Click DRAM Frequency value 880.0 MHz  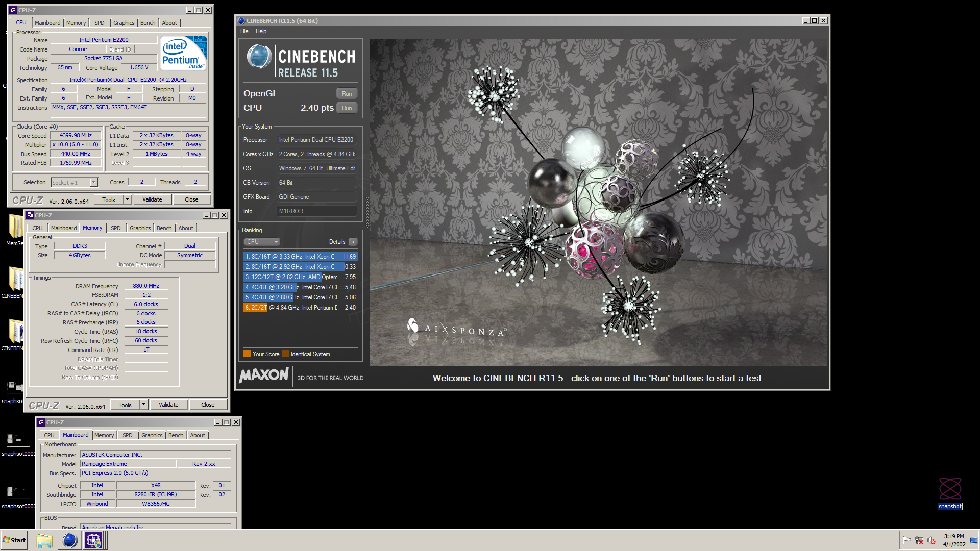pyautogui.click(x=146, y=286)
